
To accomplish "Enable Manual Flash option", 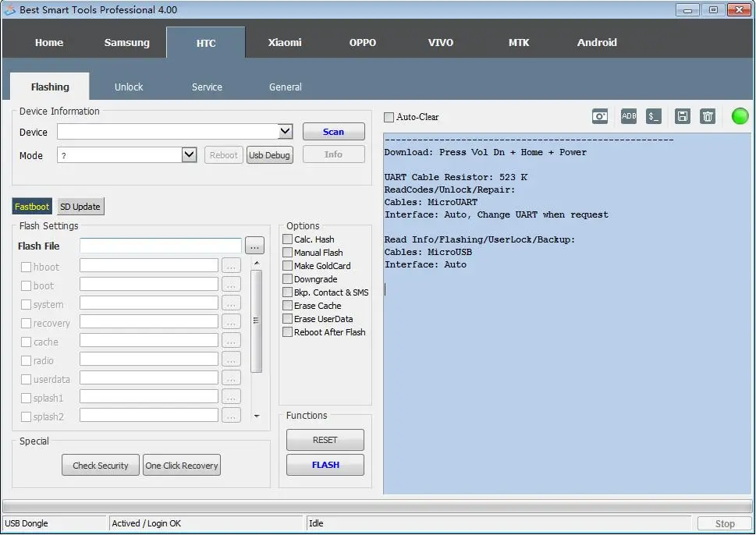I will click(287, 253).
